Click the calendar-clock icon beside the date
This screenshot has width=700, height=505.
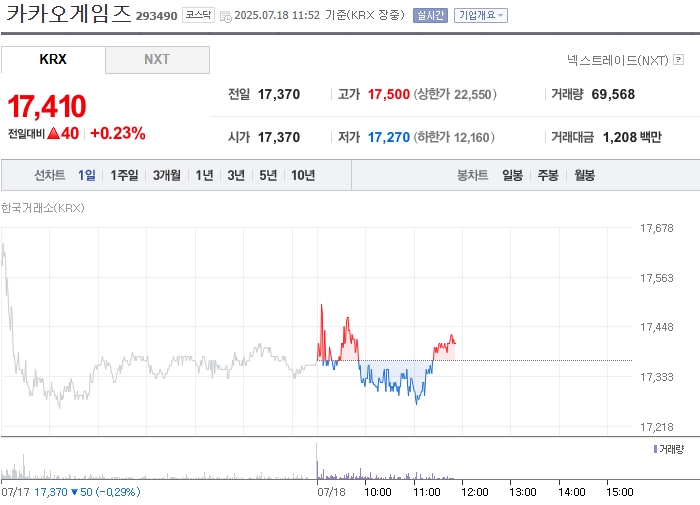[x=226, y=17]
